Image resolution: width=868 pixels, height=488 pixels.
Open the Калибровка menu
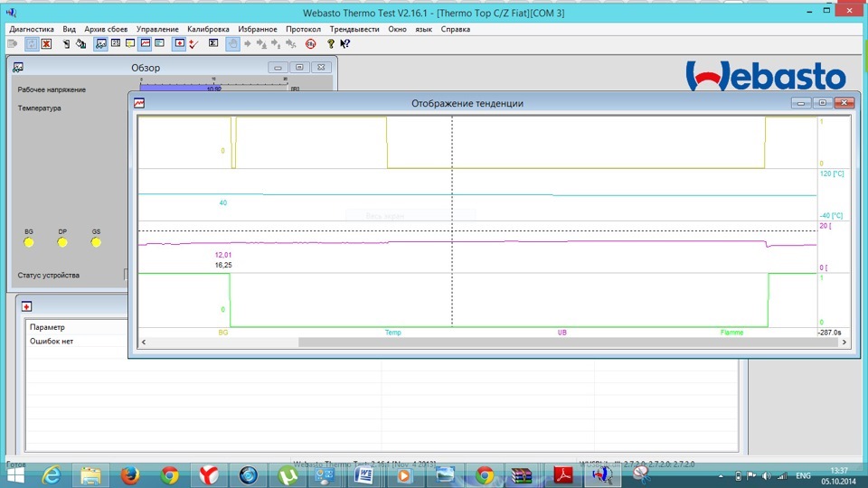click(208, 29)
